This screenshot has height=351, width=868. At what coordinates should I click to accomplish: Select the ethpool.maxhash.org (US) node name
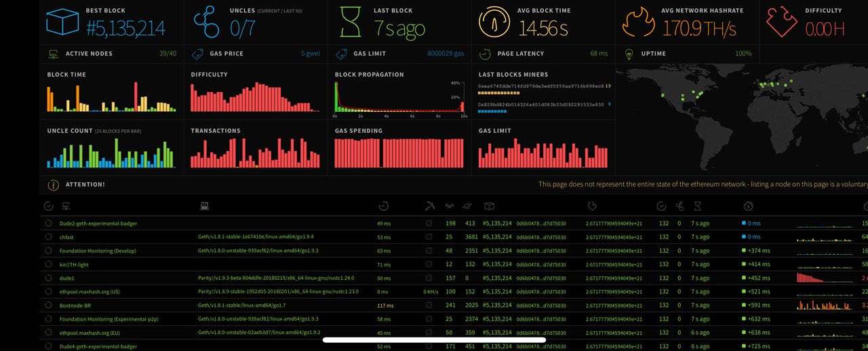(x=90, y=291)
